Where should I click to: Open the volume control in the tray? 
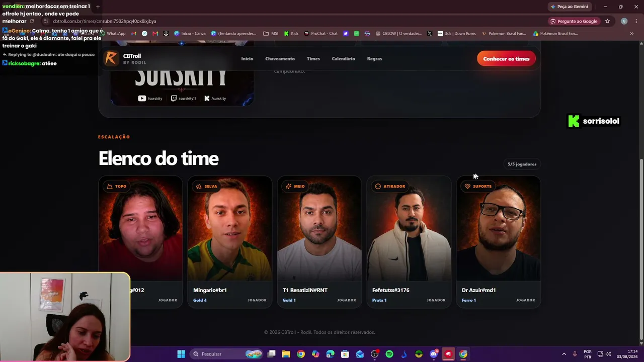(608, 354)
